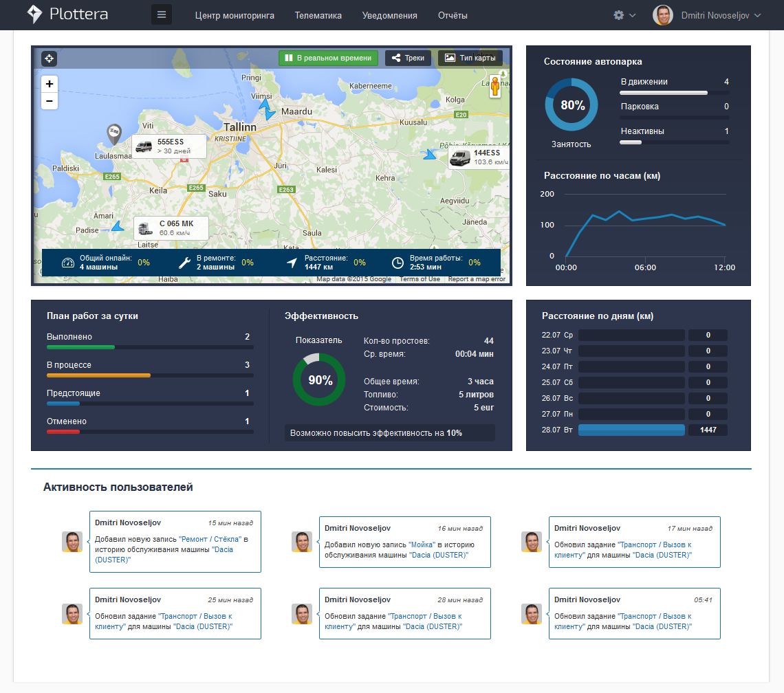Image resolution: width=784 pixels, height=693 pixels.
Task: Click the 26.07 Вс day label
Action: [557, 399]
